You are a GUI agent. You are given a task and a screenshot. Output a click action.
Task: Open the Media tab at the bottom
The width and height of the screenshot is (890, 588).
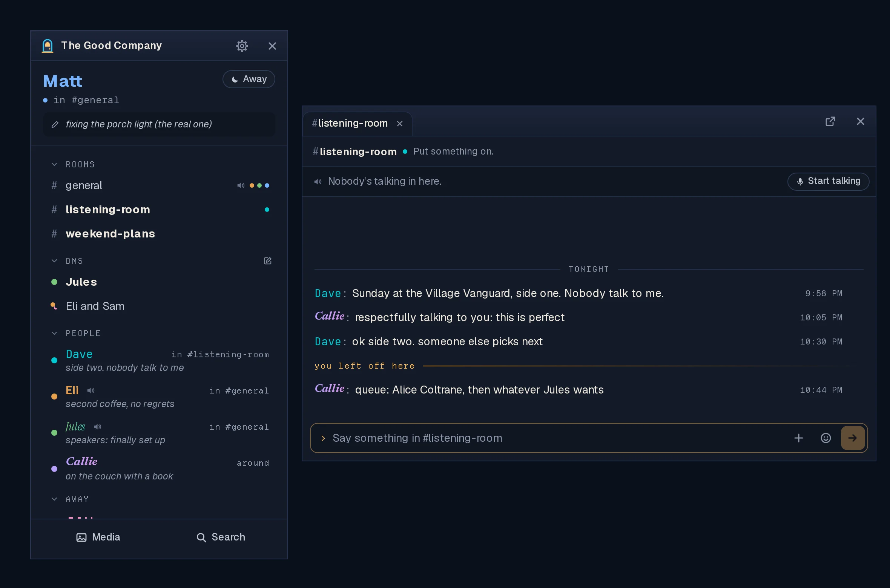[x=98, y=537]
